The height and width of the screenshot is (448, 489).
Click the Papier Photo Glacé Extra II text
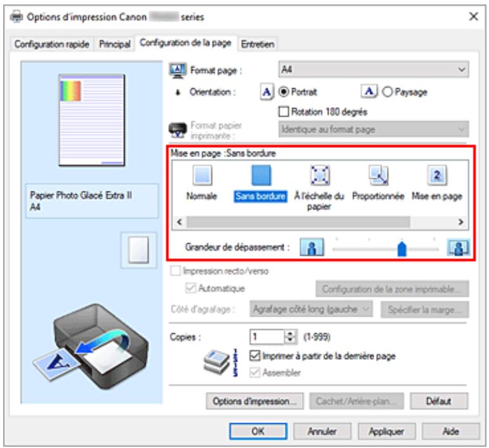(x=81, y=195)
